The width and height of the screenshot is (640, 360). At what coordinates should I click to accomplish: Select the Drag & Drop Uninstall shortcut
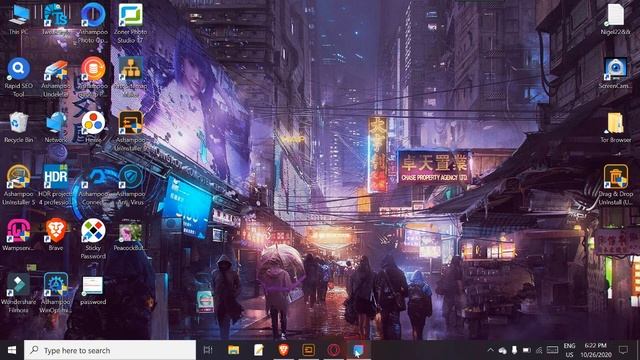[x=616, y=184]
